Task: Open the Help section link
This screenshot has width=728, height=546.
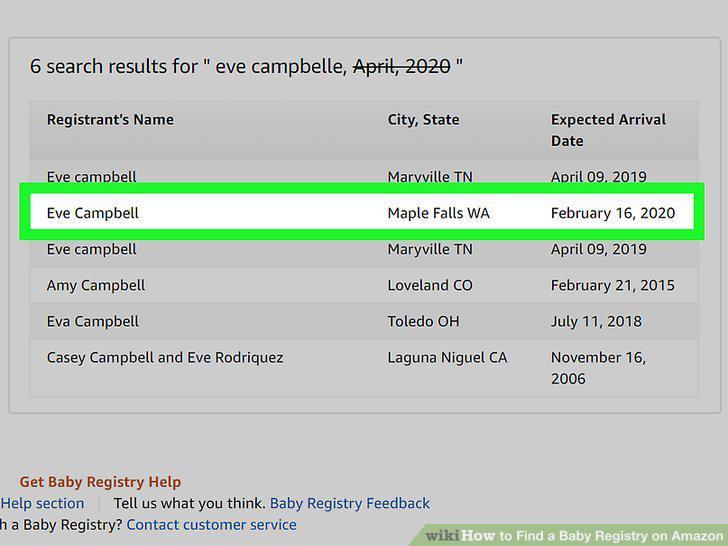Action: 42,503
